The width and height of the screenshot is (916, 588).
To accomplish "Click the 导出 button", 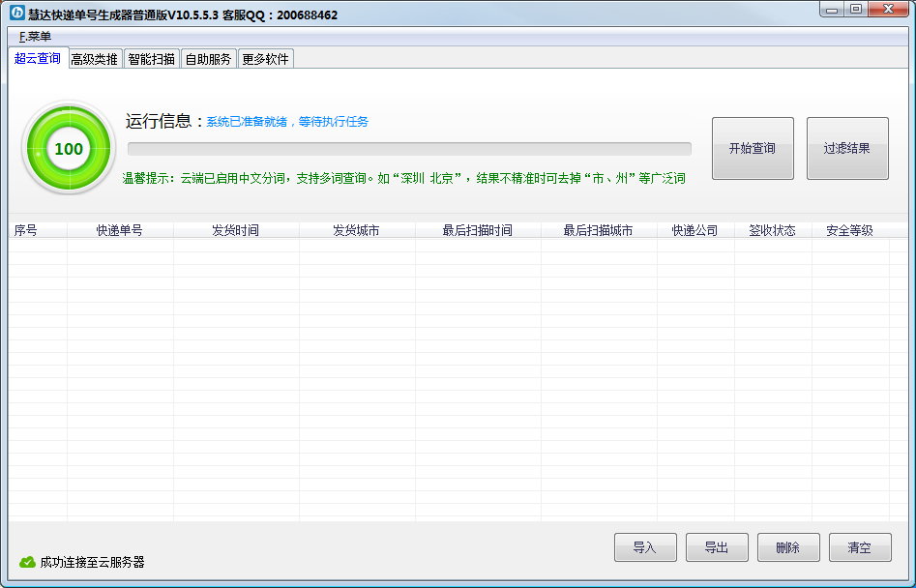I will 717,547.
